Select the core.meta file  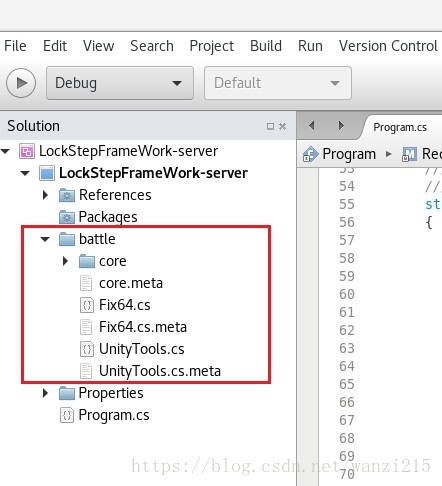point(131,283)
